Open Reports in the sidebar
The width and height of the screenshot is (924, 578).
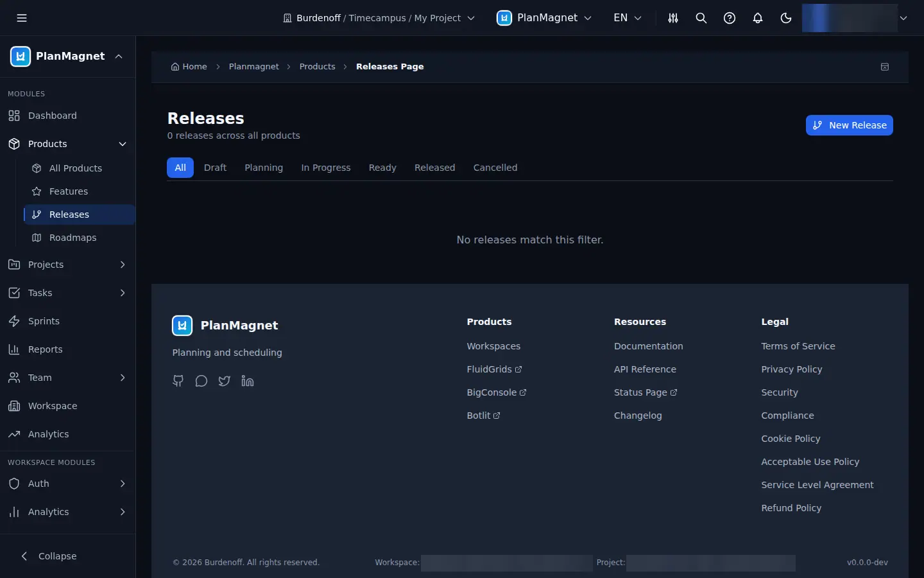click(68, 349)
